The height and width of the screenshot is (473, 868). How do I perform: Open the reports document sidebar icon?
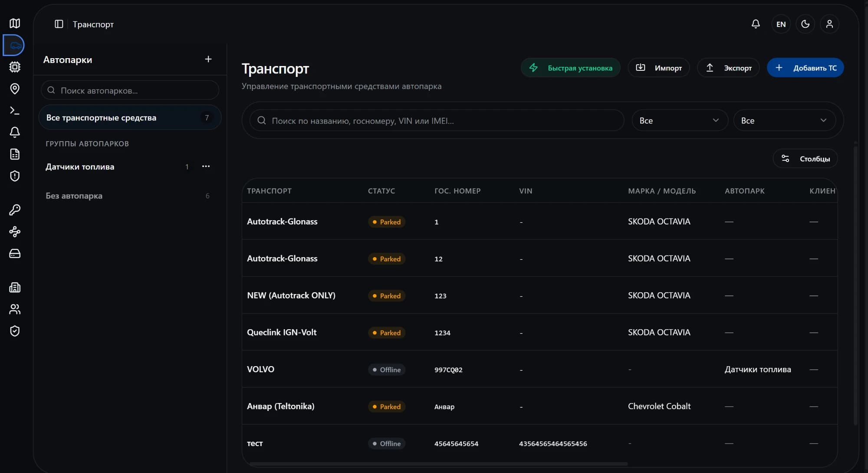(15, 154)
